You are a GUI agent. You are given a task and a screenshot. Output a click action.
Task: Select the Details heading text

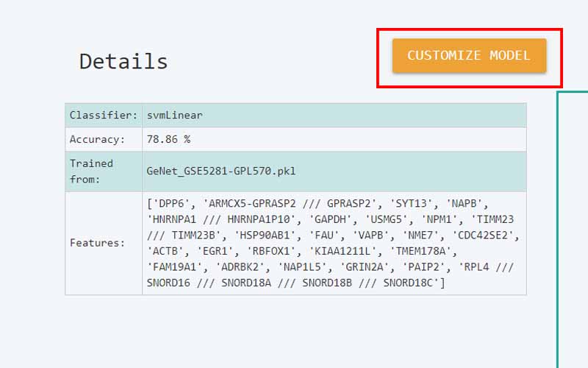(123, 61)
